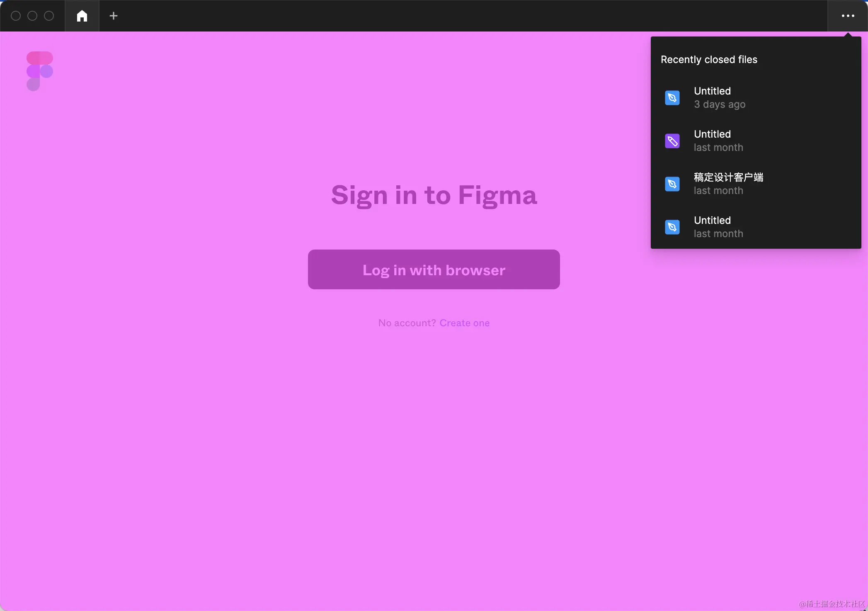The image size is (868, 611).
Task: Click the No account? text
Action: (407, 323)
